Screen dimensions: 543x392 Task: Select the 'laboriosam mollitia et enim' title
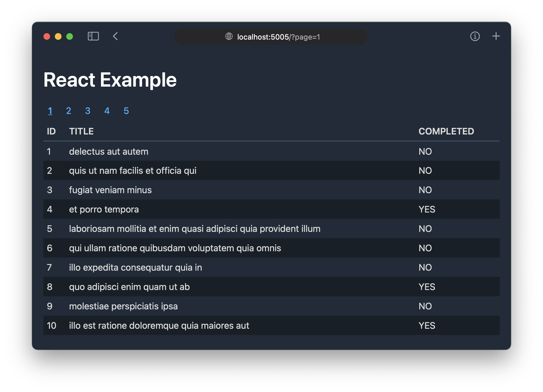195,229
